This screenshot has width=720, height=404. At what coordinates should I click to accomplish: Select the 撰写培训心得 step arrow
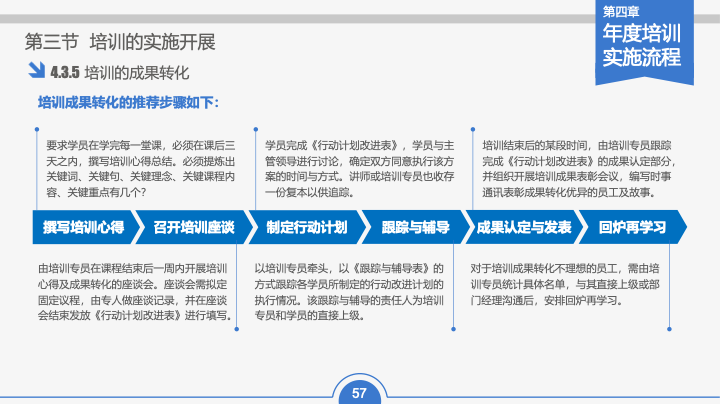[x=85, y=227]
